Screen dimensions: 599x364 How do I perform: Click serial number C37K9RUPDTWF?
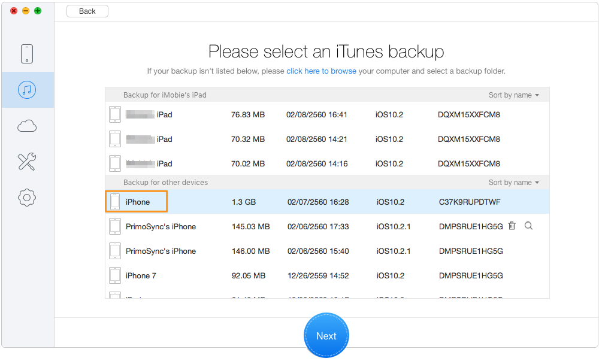point(470,202)
